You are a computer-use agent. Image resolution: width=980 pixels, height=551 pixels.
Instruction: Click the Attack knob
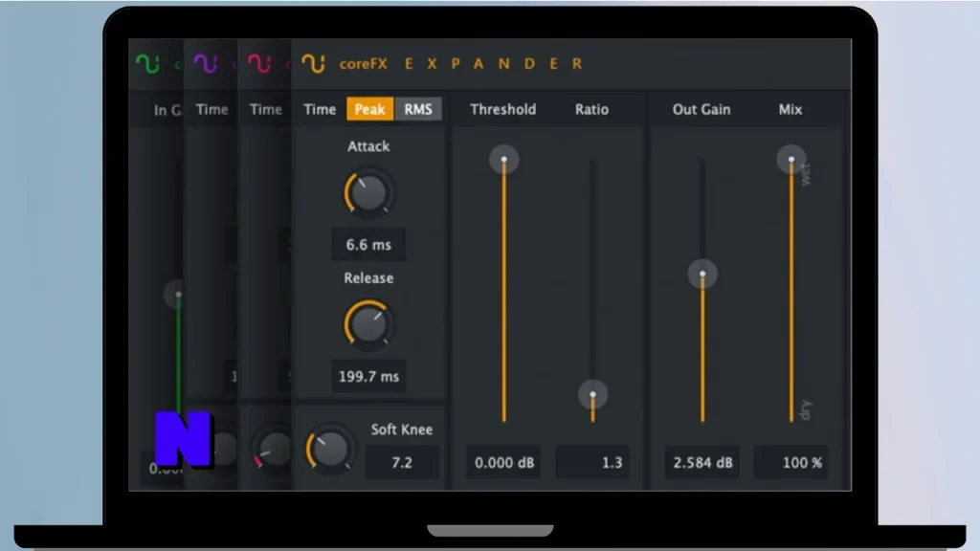[368, 193]
